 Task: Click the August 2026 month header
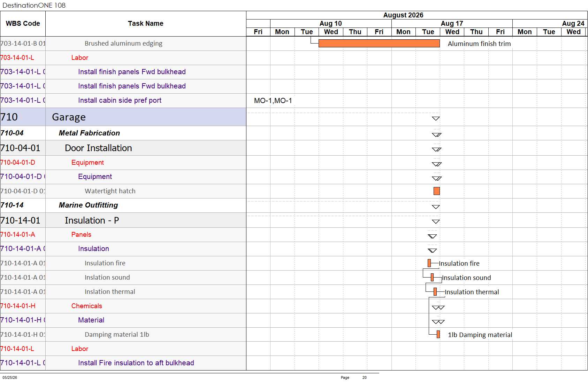pyautogui.click(x=403, y=15)
